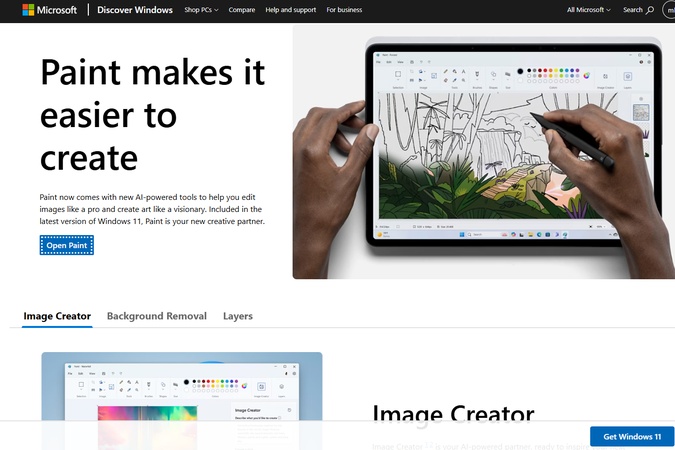Click the Get Windows 11 button
The image size is (675, 450).
point(632,436)
